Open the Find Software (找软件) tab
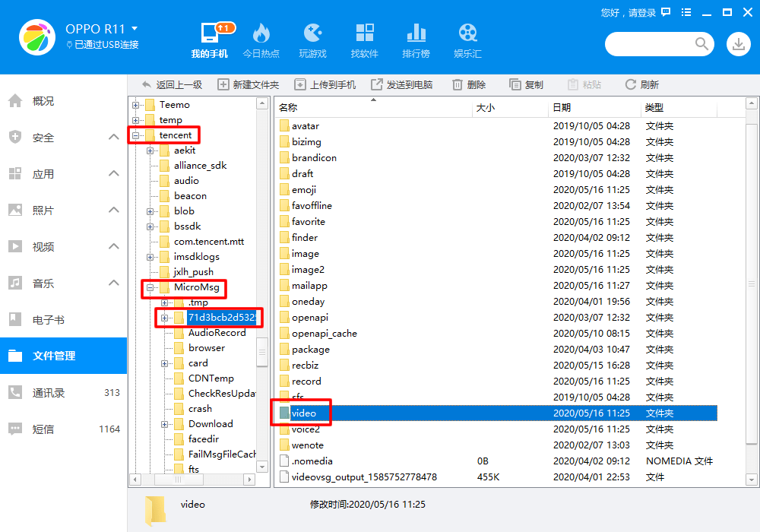Screen dimensions: 760x532 (x=365, y=40)
